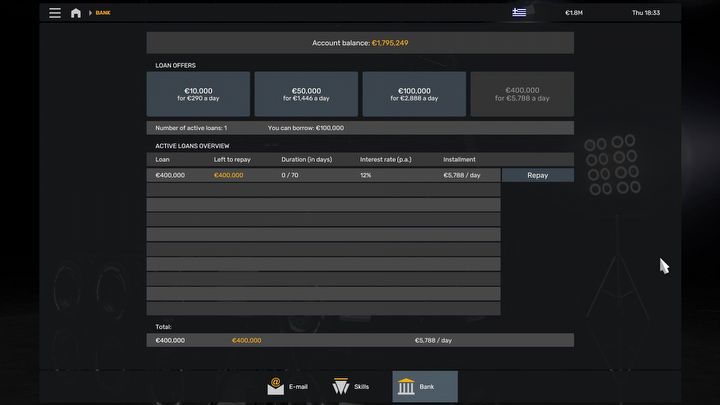Click the Bank building icon
This screenshot has width=720, height=405.
(x=406, y=387)
